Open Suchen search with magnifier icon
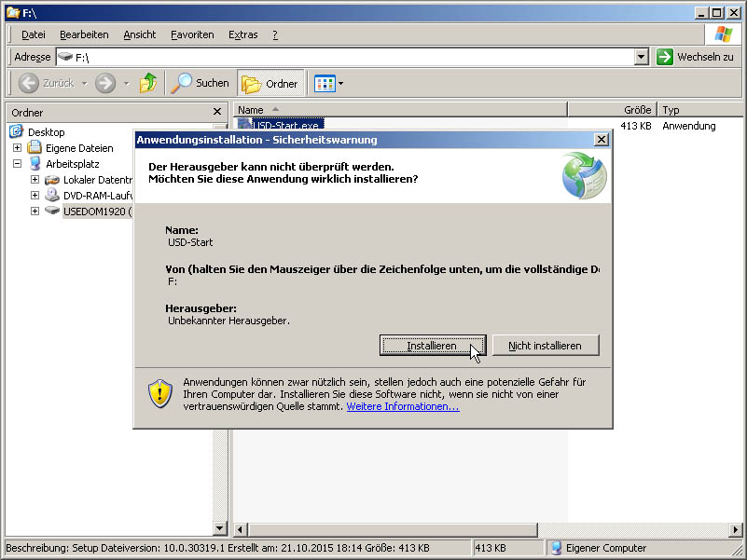This screenshot has width=747, height=560. pyautogui.click(x=201, y=83)
